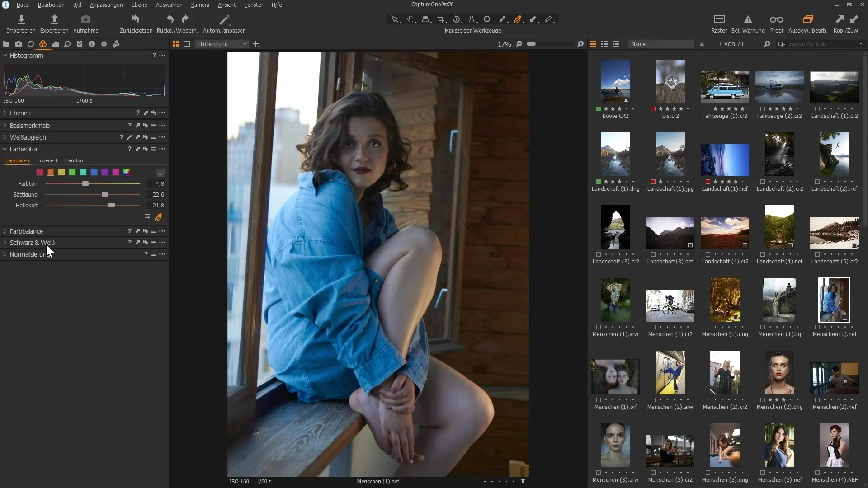Open the Hintergrund layer dropdown

point(222,44)
